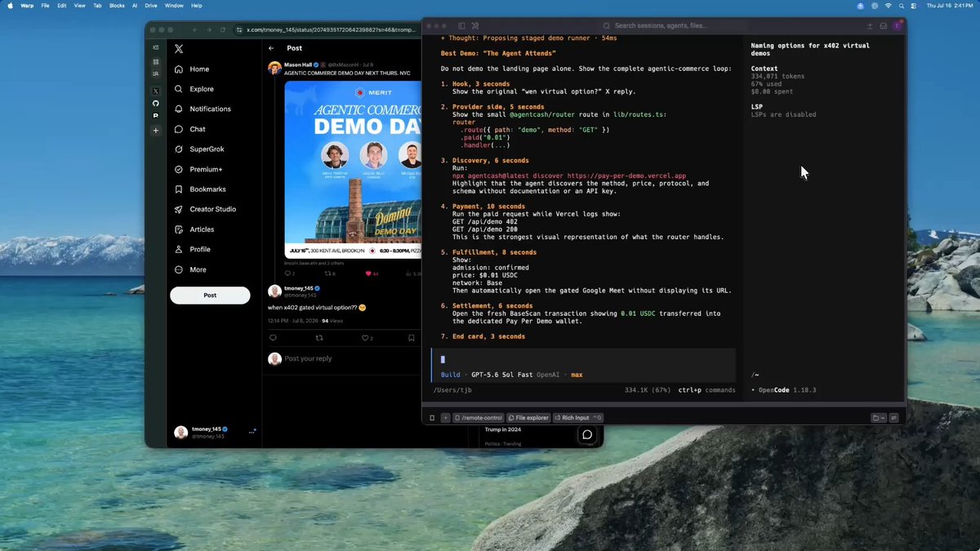Open the Agentic Commerce Demo Day image
The height and width of the screenshot is (551, 980).
pos(353,169)
